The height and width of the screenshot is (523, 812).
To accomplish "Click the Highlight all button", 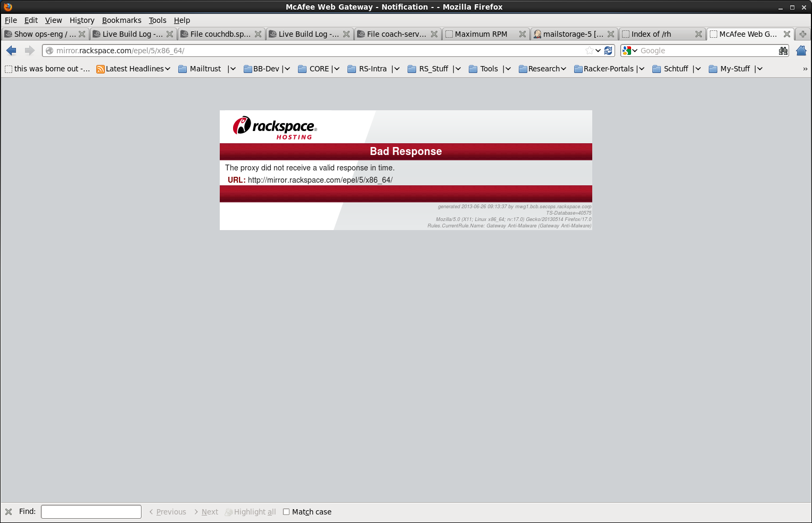I will (x=251, y=512).
